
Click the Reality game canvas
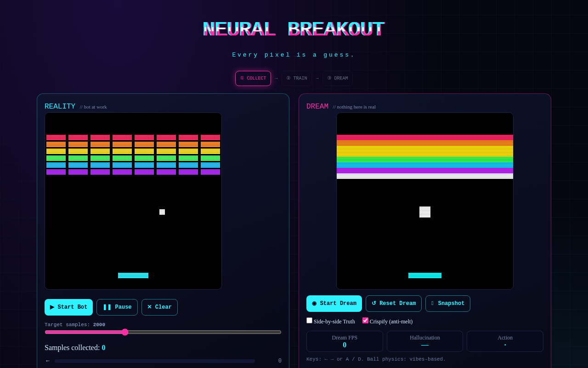click(x=133, y=201)
